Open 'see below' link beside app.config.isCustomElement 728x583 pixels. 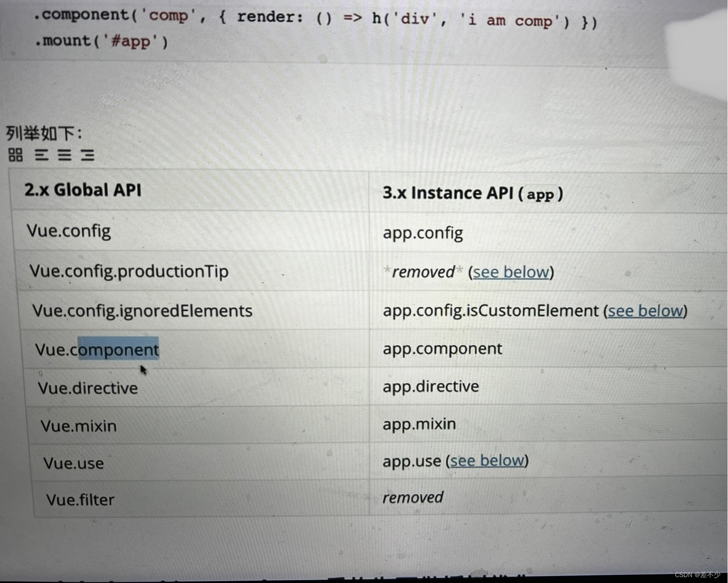coord(646,311)
